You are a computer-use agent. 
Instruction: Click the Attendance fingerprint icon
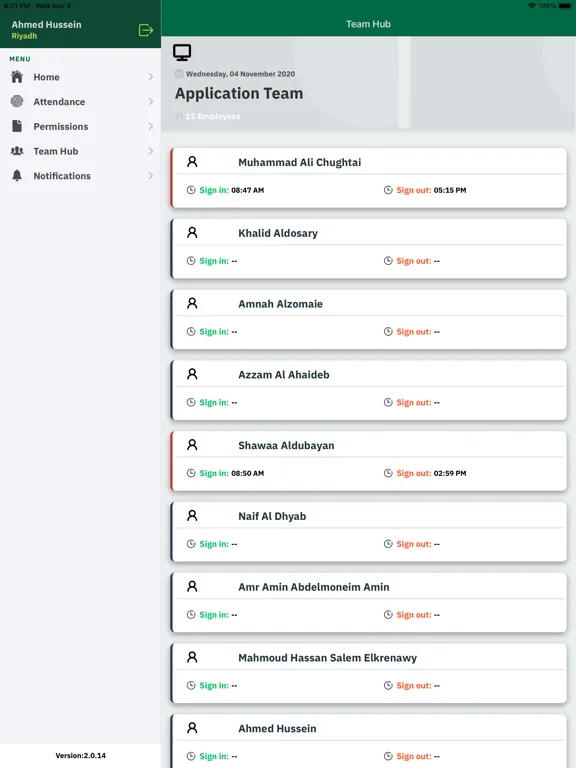click(x=17, y=101)
